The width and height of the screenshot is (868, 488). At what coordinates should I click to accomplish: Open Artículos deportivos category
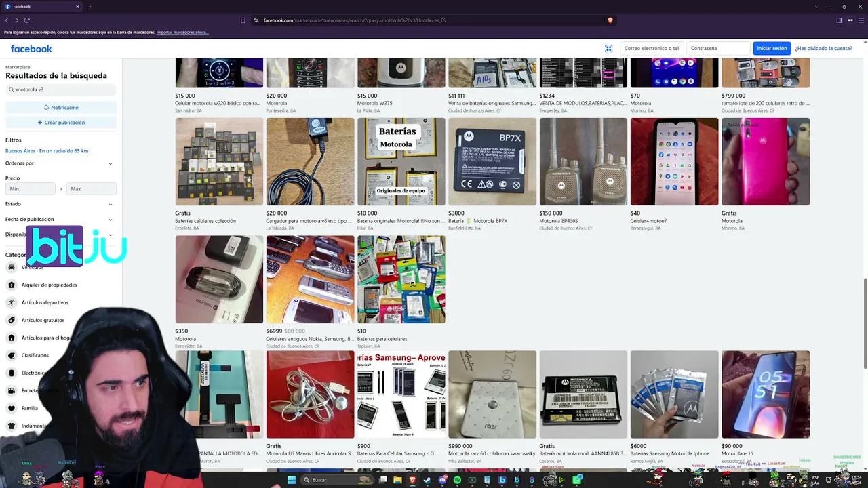(x=45, y=302)
